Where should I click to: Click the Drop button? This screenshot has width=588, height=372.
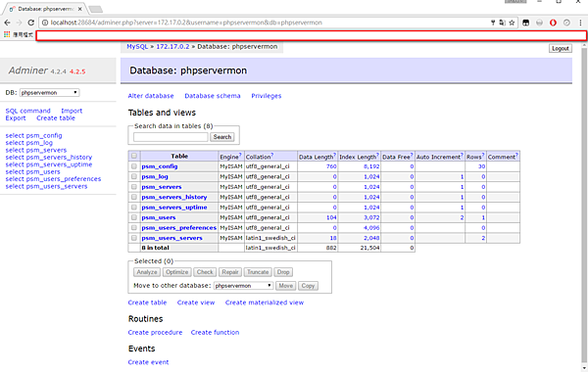point(283,272)
